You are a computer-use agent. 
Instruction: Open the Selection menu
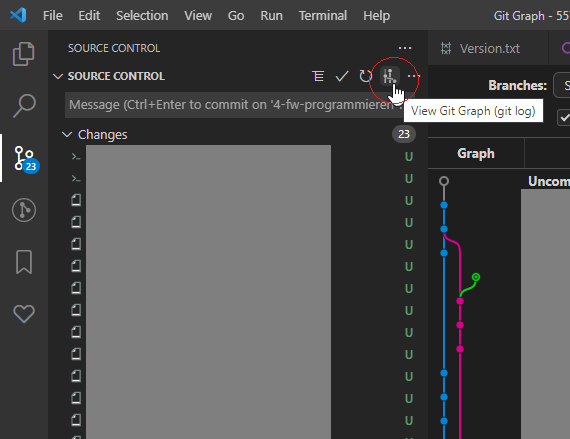pyautogui.click(x=142, y=16)
